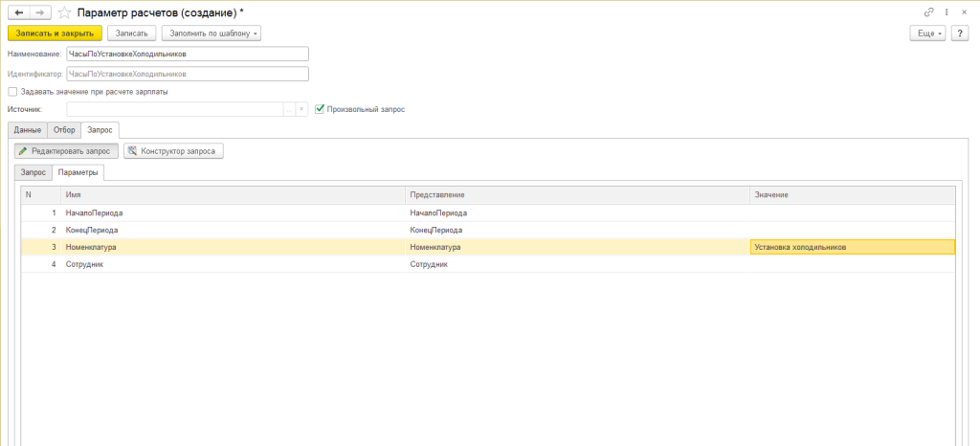980x446 pixels.
Task: Click Номенклатура in the Представление column
Action: point(577,247)
